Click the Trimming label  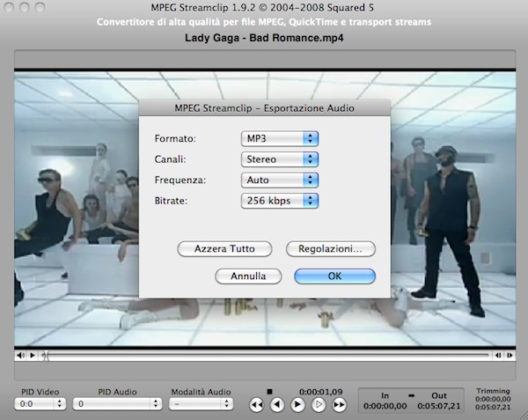pos(493,391)
